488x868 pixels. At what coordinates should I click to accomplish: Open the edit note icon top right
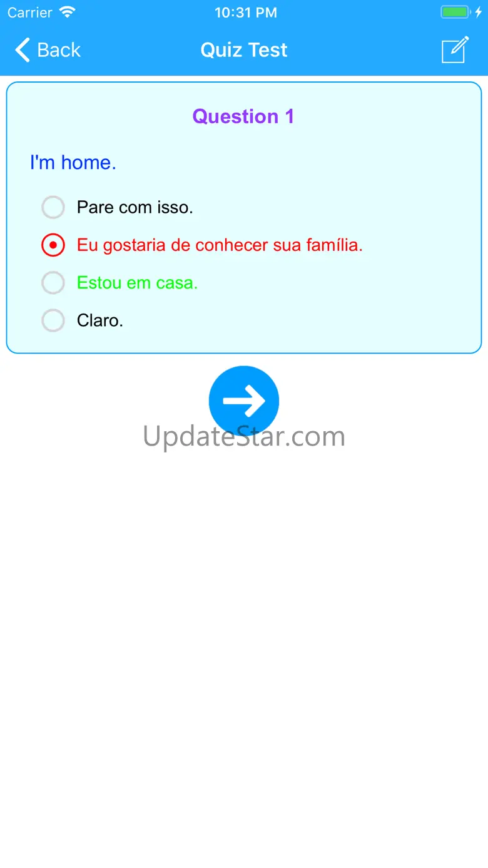coord(455,49)
